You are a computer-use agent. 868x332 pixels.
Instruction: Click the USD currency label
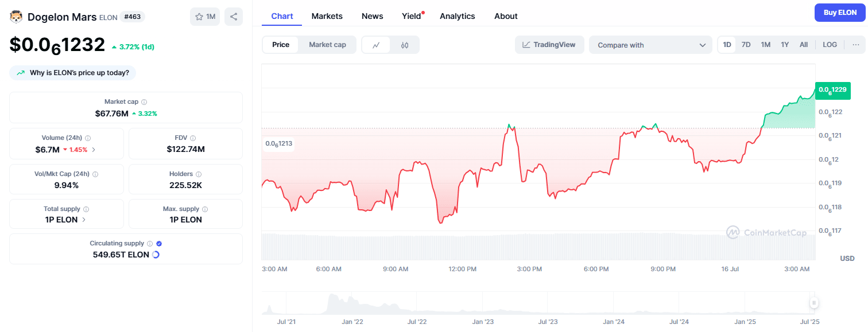[847, 258]
